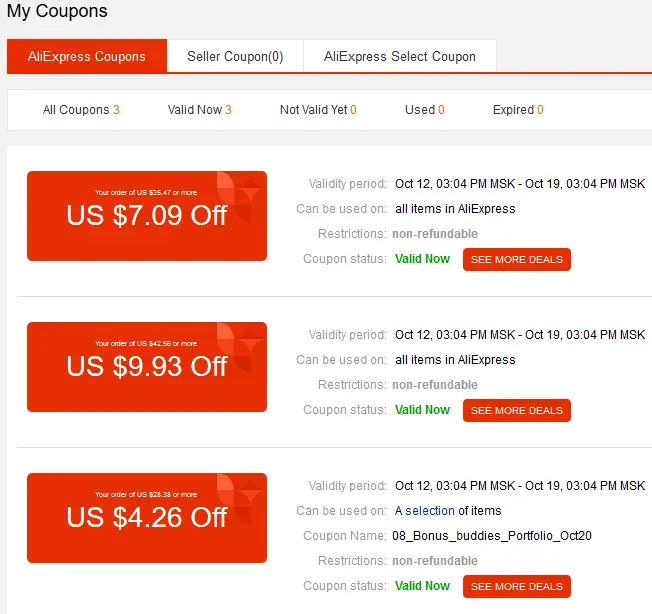This screenshot has width=652, height=614.
Task: Click the US $4.26 Off coupon card
Action: pos(147,518)
